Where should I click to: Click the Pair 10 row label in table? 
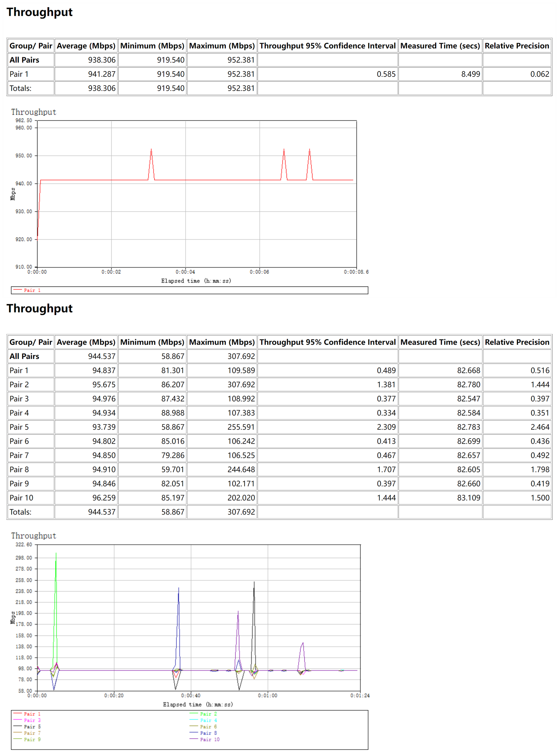(x=21, y=498)
